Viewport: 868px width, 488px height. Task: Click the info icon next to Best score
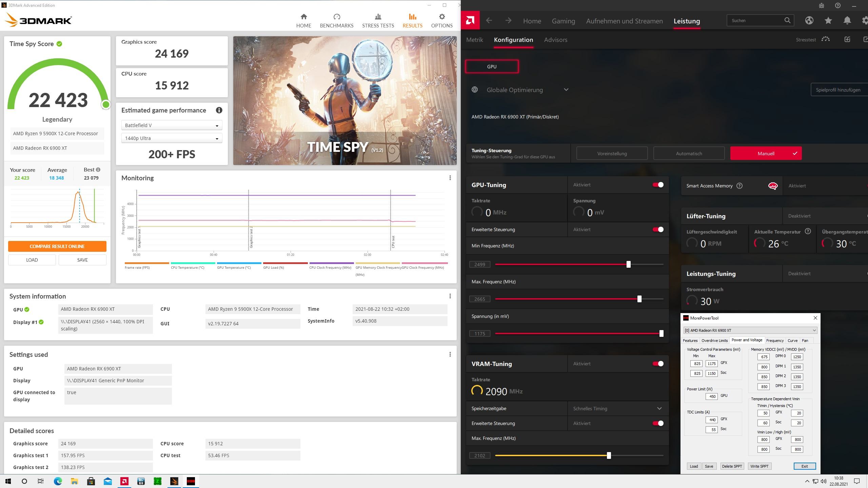[x=98, y=169]
